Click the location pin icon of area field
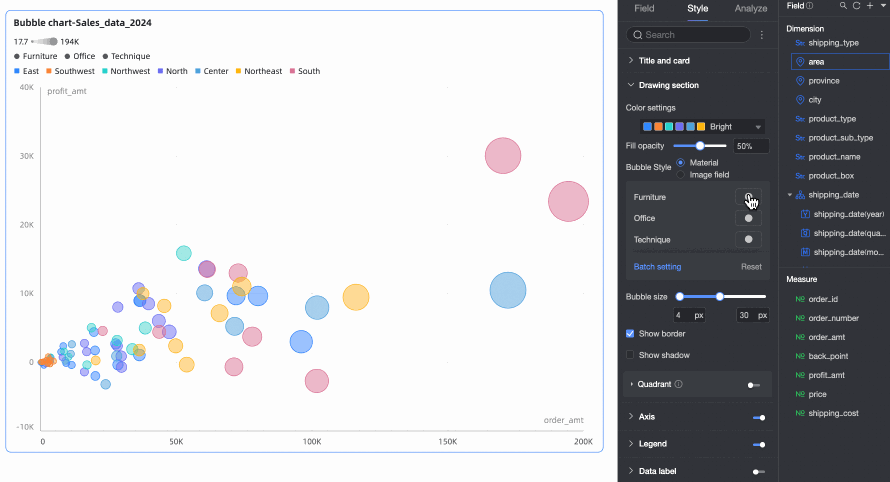 tap(800, 61)
